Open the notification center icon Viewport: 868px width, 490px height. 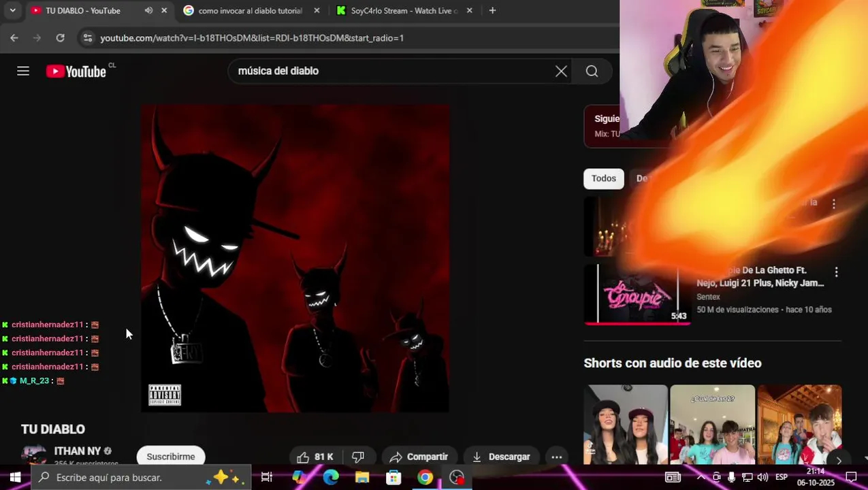(851, 477)
